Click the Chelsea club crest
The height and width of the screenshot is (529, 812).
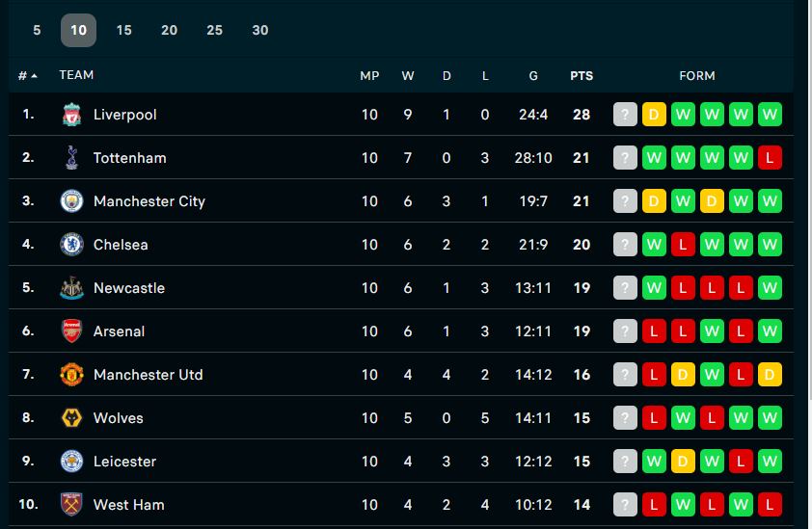pyautogui.click(x=71, y=245)
